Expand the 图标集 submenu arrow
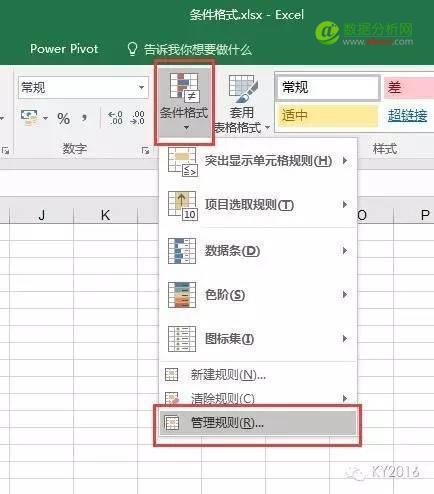This screenshot has height=494, width=434. point(345,339)
